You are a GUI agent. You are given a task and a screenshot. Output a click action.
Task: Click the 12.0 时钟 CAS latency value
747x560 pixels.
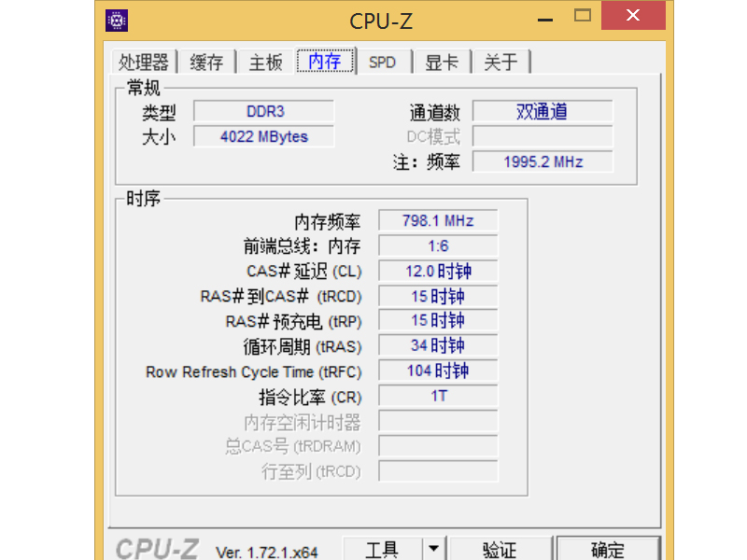(438, 271)
